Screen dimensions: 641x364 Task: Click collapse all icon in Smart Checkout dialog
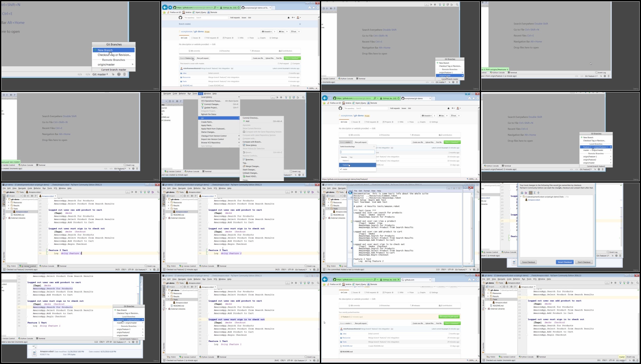coord(538,193)
